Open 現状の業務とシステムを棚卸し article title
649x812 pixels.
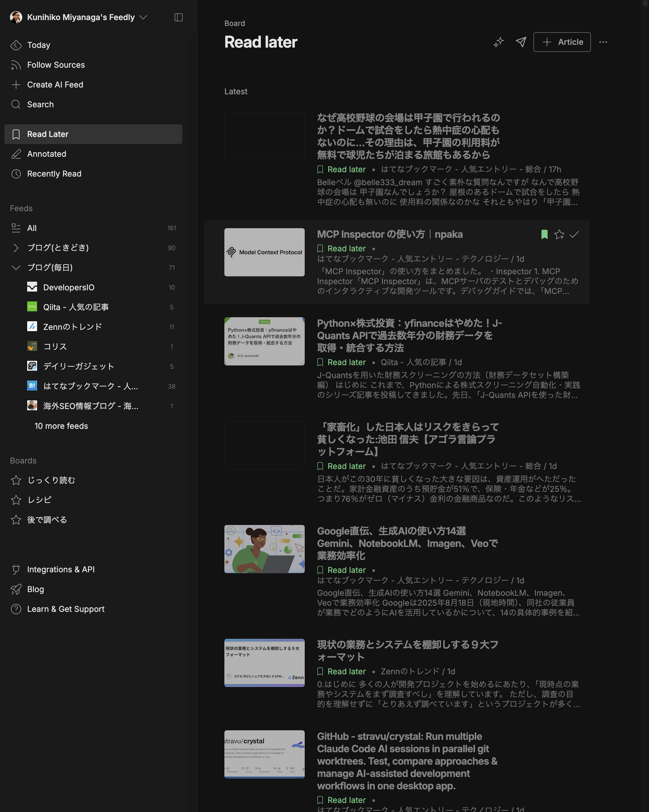click(x=408, y=650)
